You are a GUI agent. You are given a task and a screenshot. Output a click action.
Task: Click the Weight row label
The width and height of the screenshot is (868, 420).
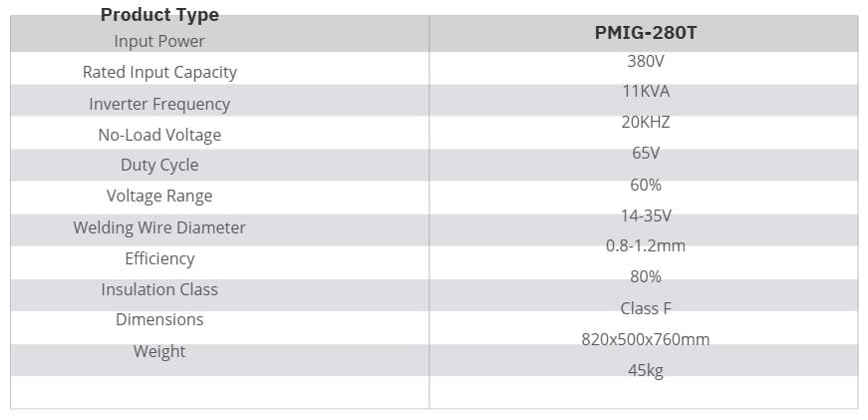point(159,351)
